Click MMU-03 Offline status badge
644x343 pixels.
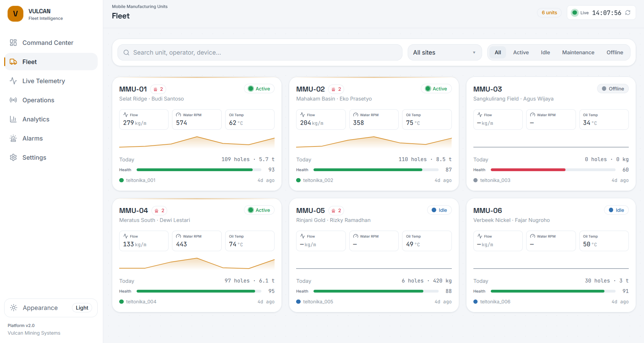click(x=613, y=89)
